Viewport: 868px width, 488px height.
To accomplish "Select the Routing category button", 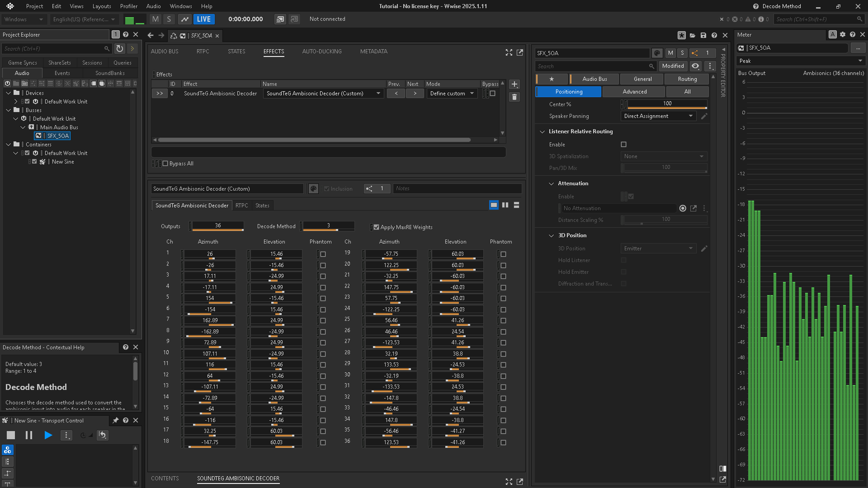I will 687,79.
